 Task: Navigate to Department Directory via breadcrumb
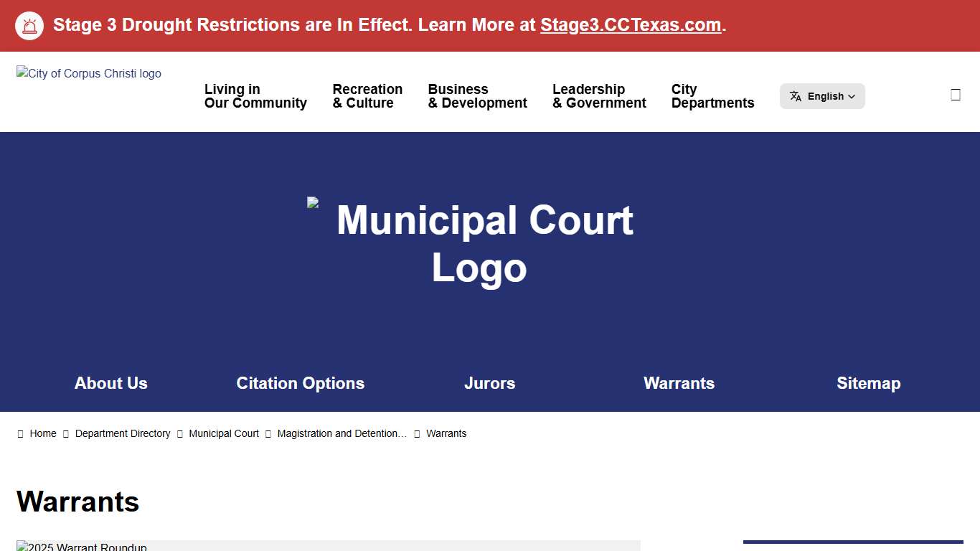click(123, 433)
